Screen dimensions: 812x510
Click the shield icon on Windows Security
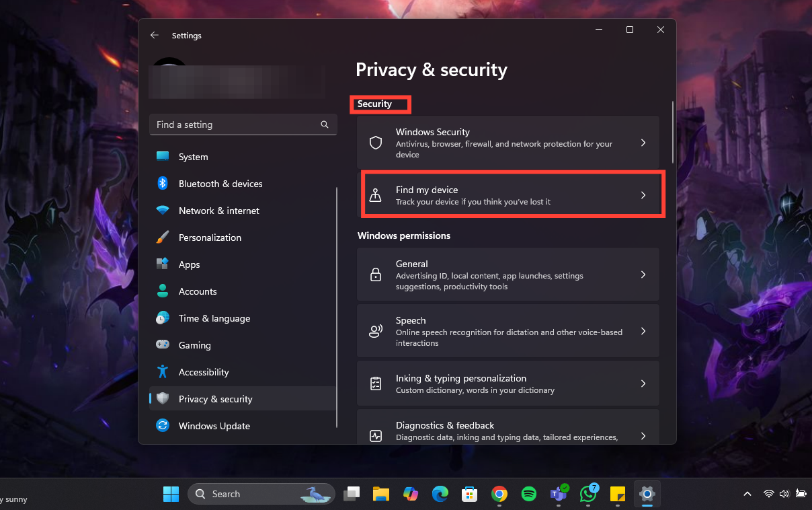coord(376,143)
